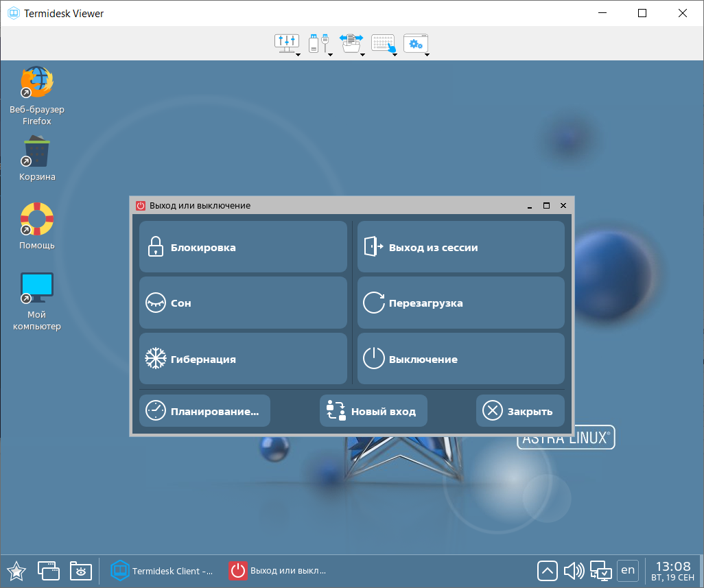Toggle the en keyboard layout indicator

pos(628,570)
